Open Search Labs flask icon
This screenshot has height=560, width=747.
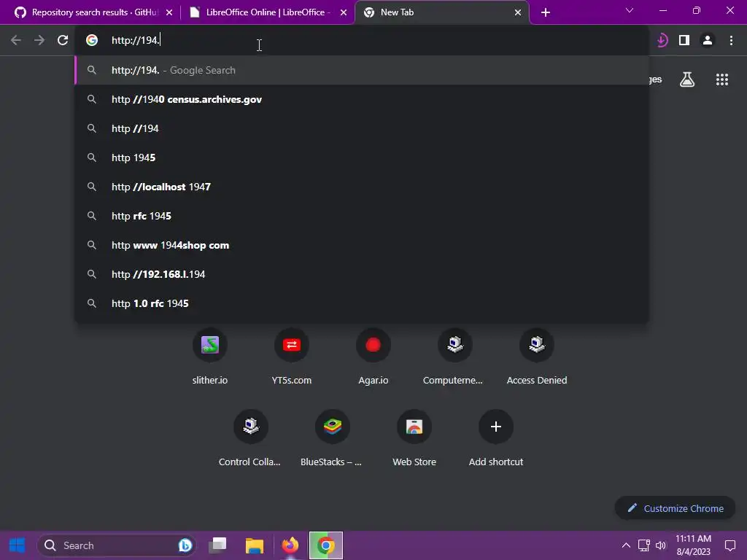click(687, 79)
